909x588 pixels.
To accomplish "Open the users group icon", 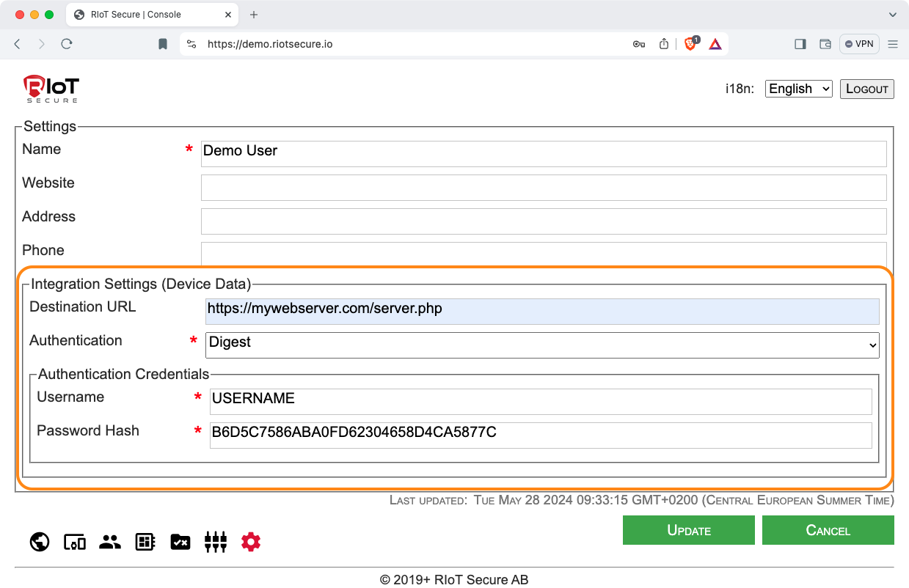I will pyautogui.click(x=110, y=542).
